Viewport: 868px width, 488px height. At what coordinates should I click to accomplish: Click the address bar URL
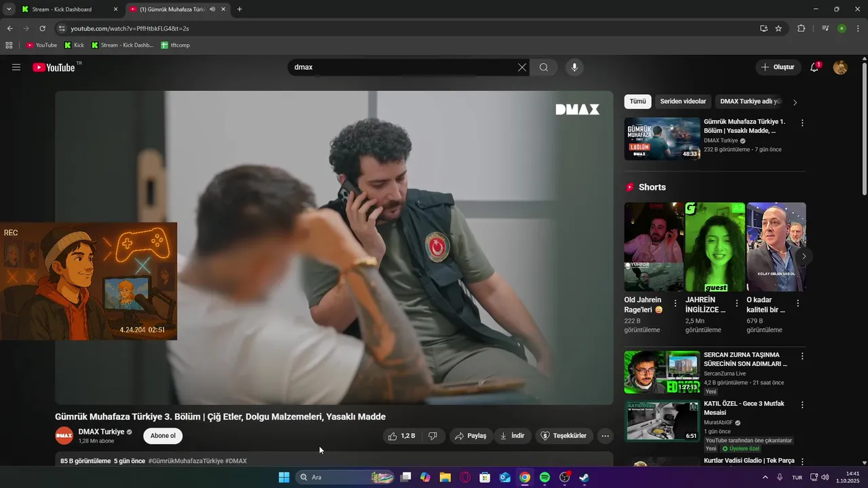pos(130,28)
